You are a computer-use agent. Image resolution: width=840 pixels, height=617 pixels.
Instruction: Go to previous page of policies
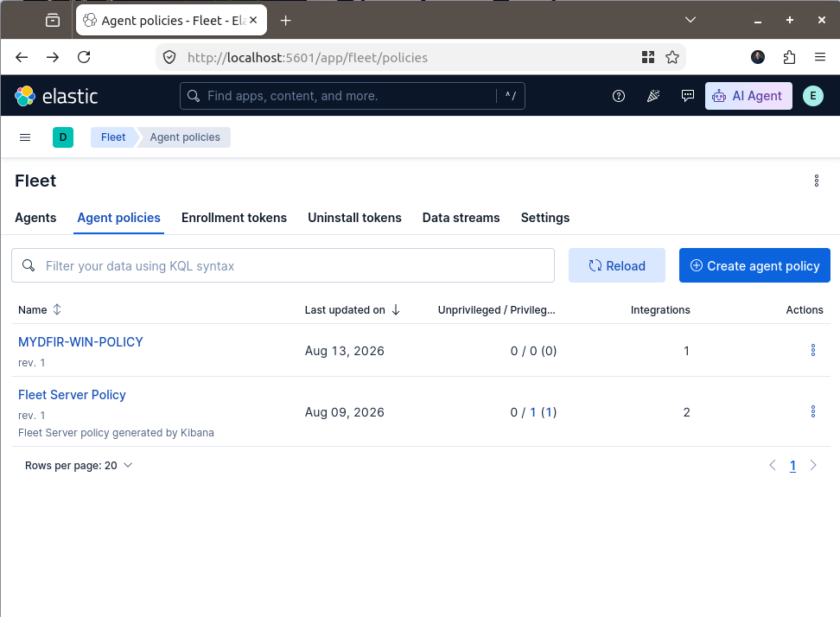pyautogui.click(x=772, y=466)
